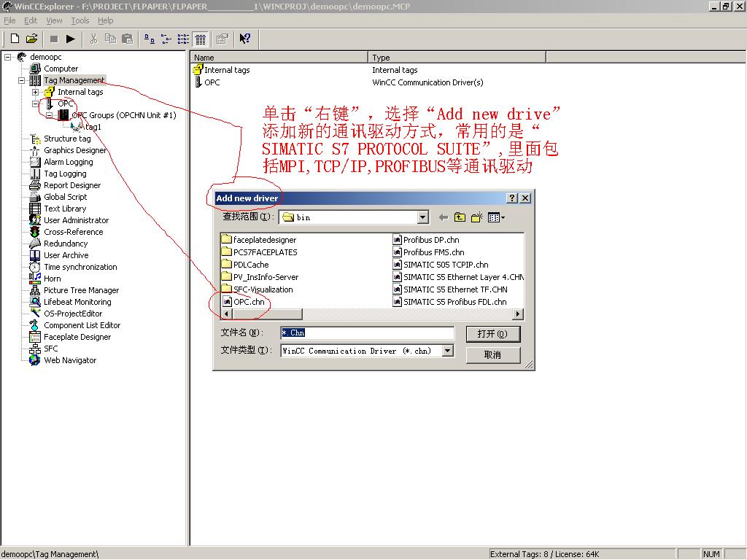
Task: Open the look-in folder 'bin' dropdown
Action: (x=422, y=217)
